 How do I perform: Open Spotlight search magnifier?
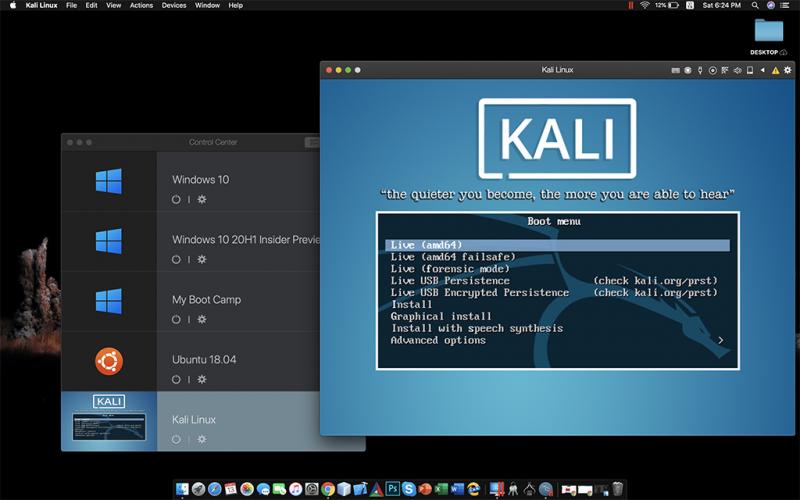tap(755, 5)
